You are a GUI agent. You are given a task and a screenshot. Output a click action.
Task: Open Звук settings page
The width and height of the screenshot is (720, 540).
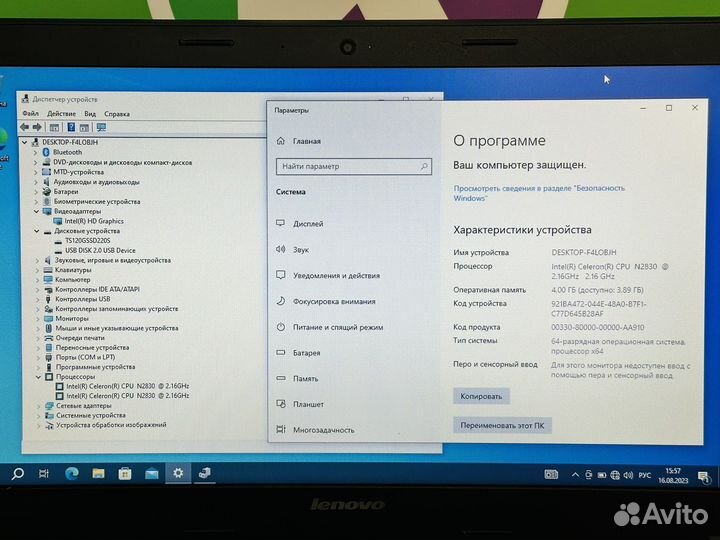click(292, 250)
